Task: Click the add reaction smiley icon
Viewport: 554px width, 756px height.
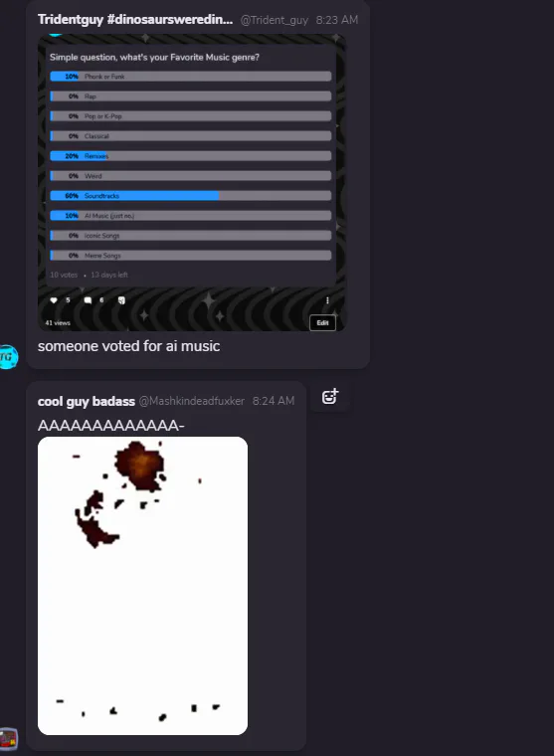Action: pyautogui.click(x=330, y=396)
